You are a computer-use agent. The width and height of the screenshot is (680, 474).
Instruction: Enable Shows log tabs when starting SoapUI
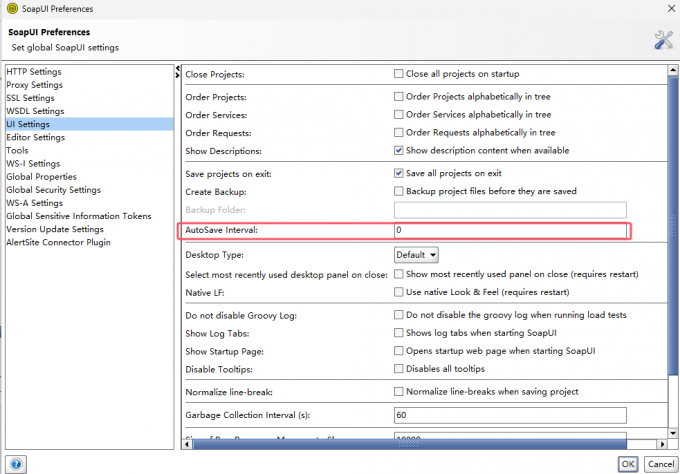[x=399, y=333]
